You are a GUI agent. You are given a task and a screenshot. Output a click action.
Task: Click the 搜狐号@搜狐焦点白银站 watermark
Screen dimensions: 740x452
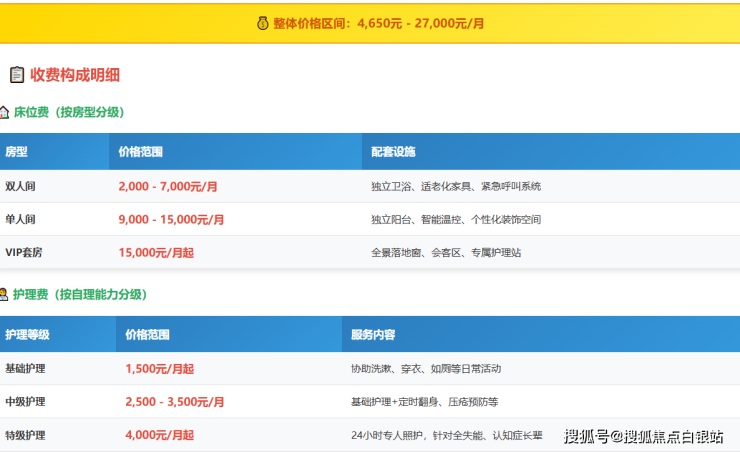[x=643, y=436]
